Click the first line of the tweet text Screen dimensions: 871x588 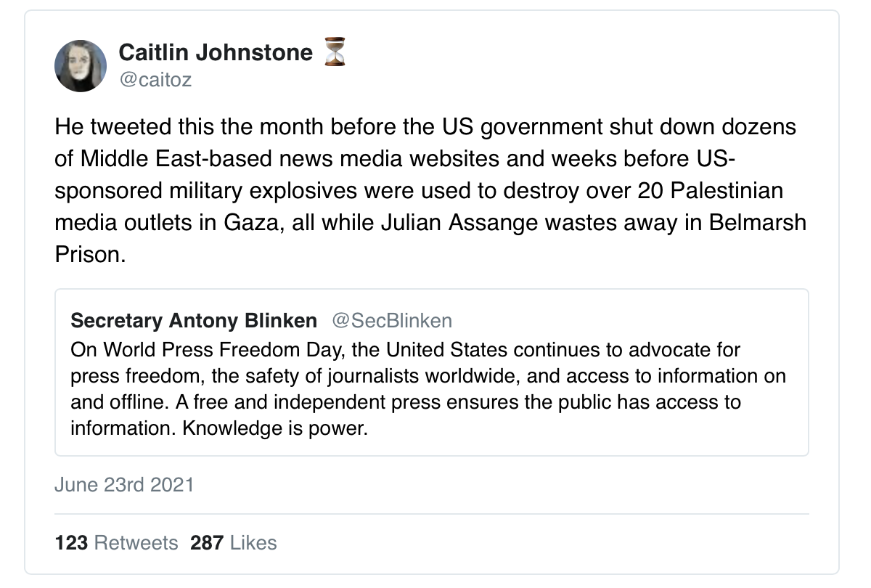coord(425,128)
